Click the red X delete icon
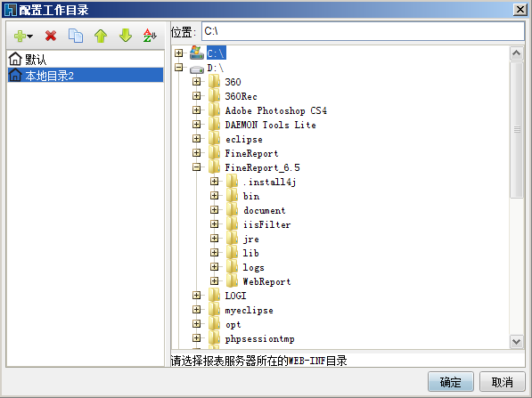This screenshot has height=398, width=532. [51, 36]
